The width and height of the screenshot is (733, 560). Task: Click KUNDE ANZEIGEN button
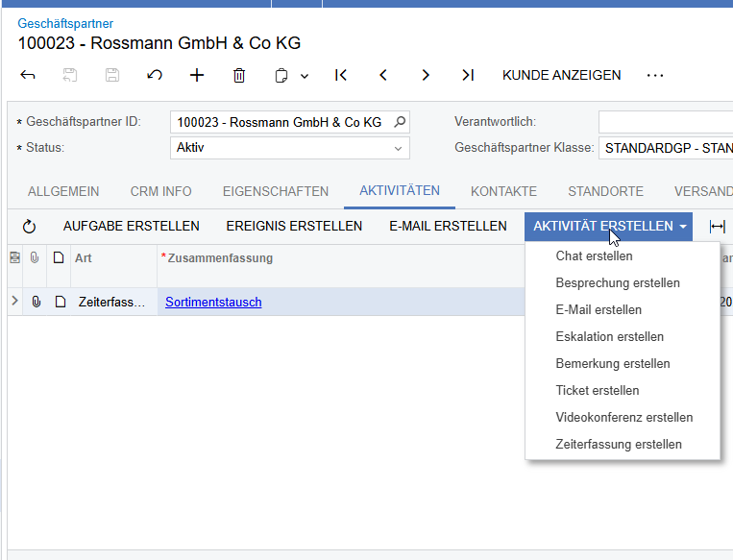[561, 75]
